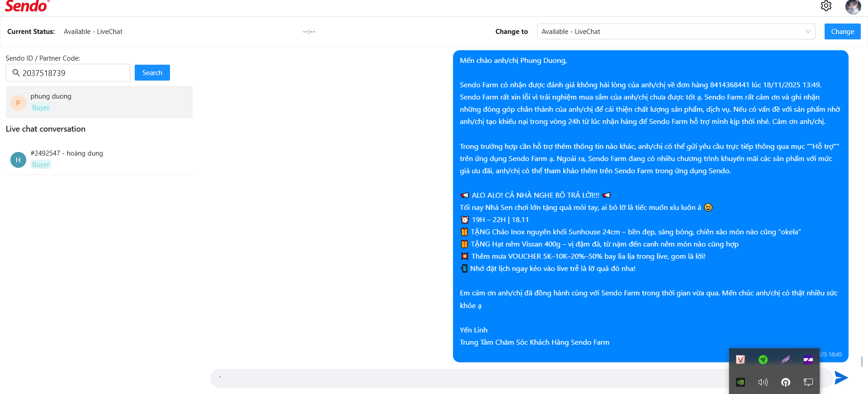
Task: Click Buyer tag under phung duong
Action: click(41, 108)
